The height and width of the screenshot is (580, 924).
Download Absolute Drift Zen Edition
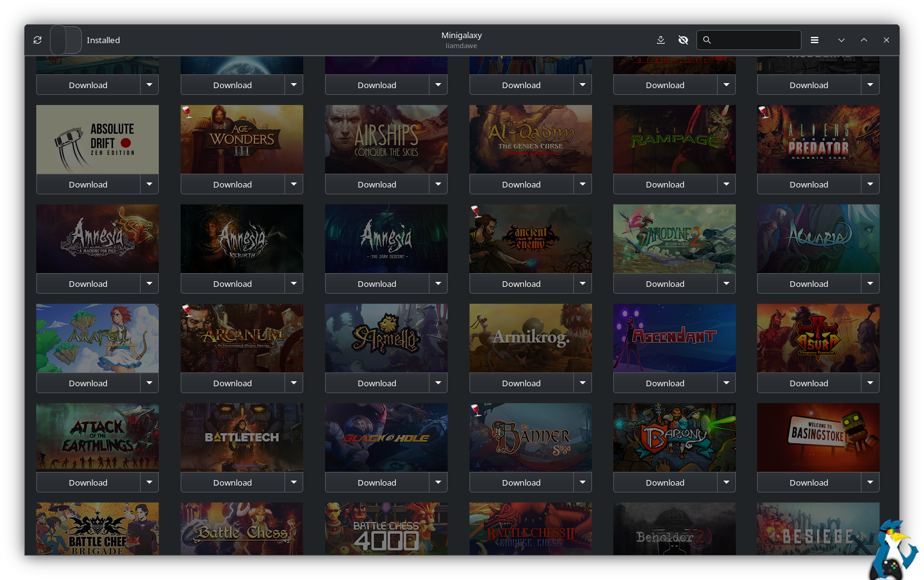pyautogui.click(x=88, y=184)
